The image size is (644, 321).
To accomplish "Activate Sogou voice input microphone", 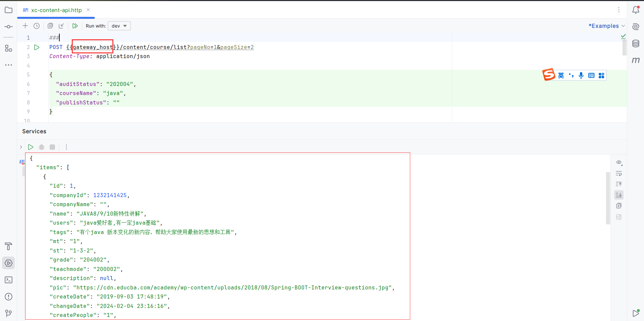I will click(x=581, y=76).
